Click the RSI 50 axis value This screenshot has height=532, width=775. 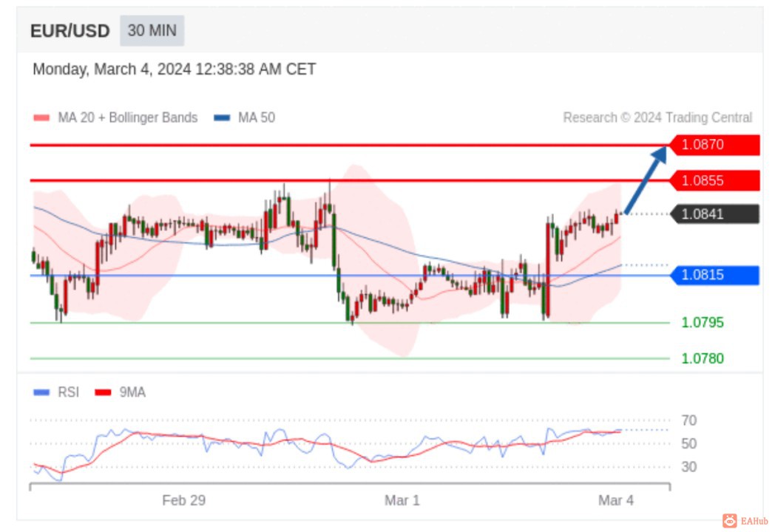pos(689,443)
